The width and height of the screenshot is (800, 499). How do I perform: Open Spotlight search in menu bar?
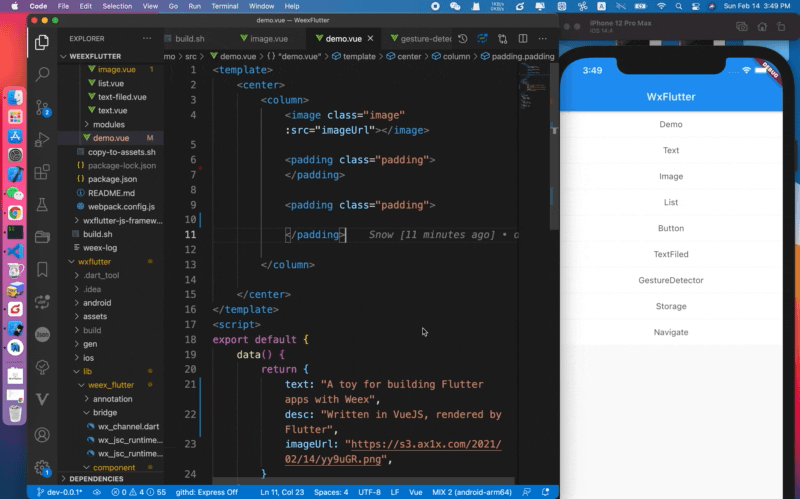coord(679,6)
